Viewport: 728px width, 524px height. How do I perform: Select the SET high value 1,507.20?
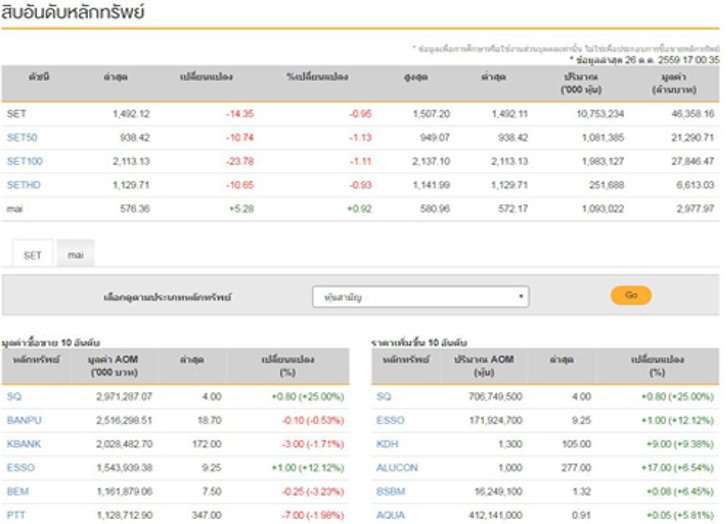pyautogui.click(x=431, y=114)
